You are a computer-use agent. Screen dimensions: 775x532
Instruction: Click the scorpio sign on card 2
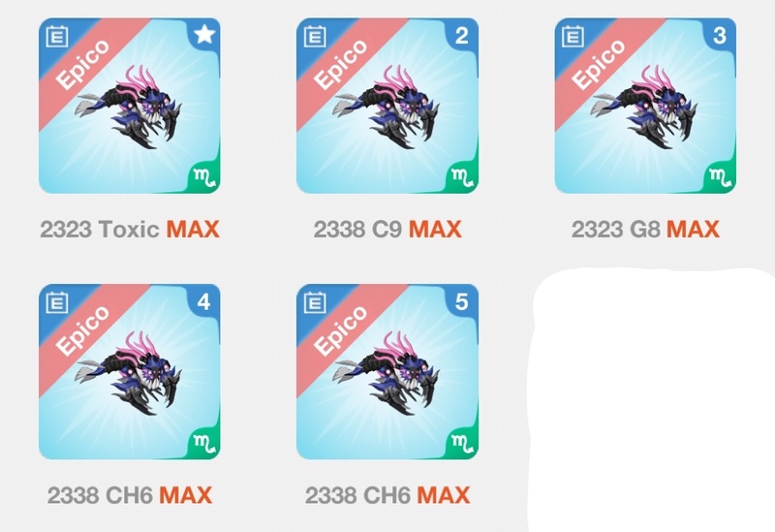click(463, 178)
